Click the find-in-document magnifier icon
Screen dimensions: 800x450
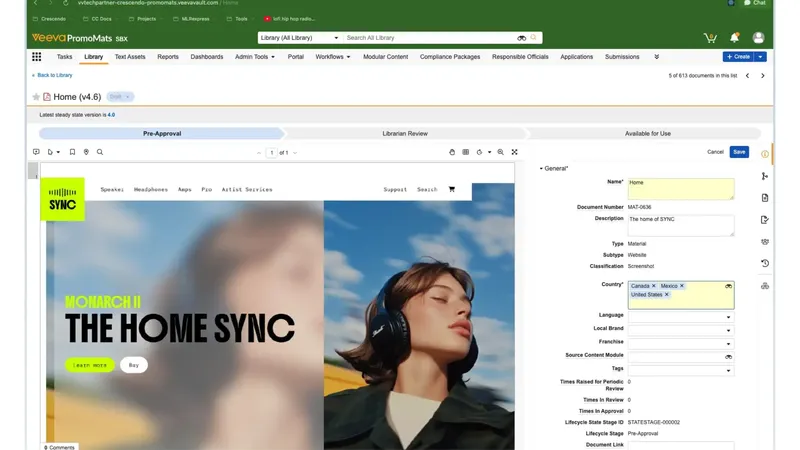100,152
